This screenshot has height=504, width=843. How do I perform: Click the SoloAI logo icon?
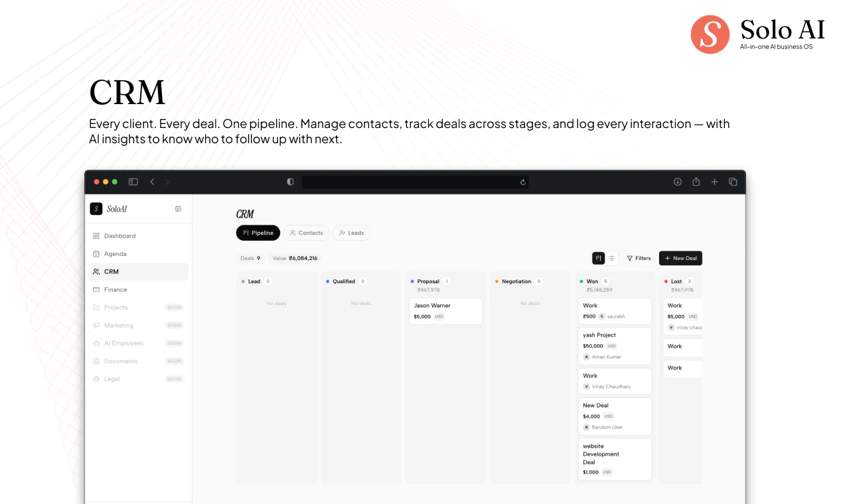pyautogui.click(x=96, y=208)
